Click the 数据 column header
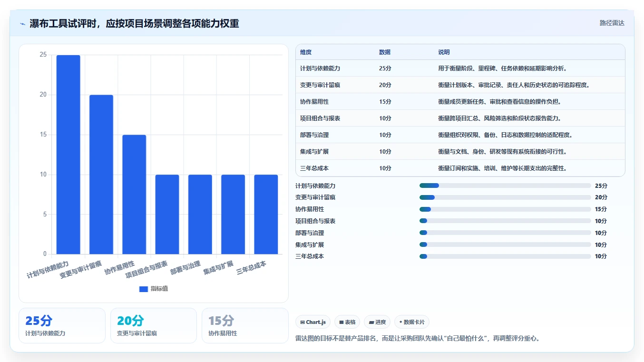644x362 pixels. [x=385, y=52]
